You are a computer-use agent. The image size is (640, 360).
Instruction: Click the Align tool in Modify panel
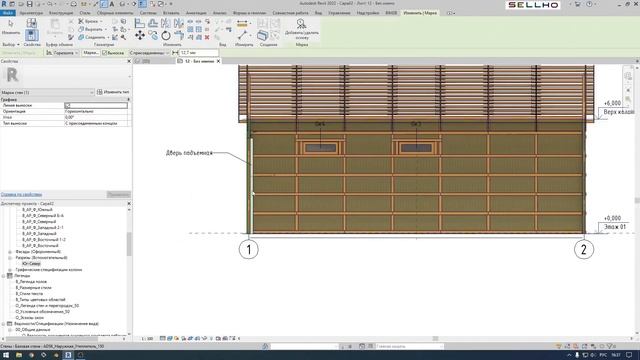tap(140, 23)
